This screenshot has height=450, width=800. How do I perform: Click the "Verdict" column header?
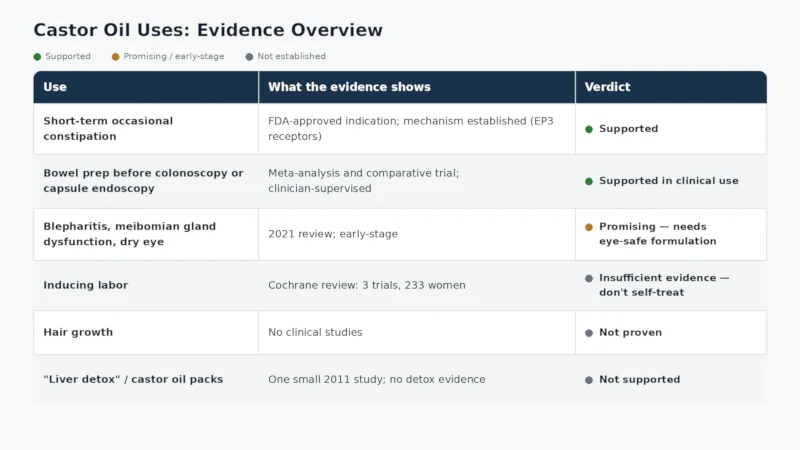tap(671, 87)
